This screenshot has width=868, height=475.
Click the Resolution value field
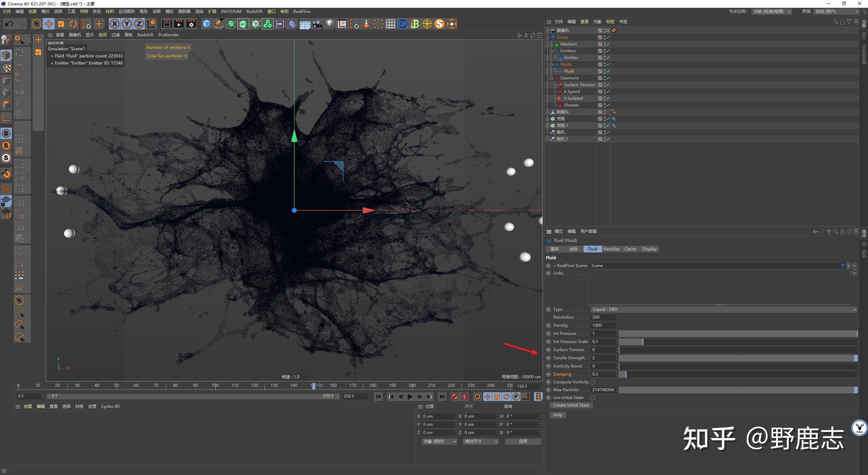click(605, 317)
